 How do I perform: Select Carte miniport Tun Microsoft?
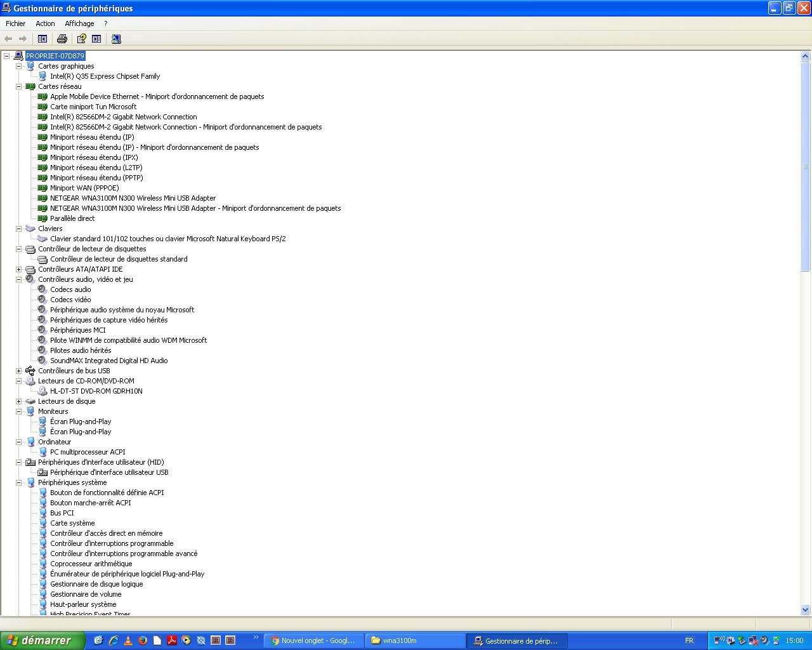click(93, 107)
